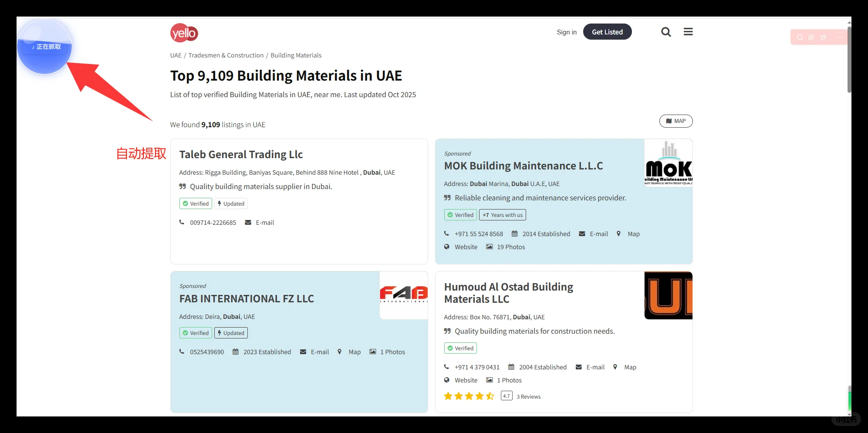Open the Tradesmen & Construction breadcrumb
868x433 pixels.
tap(226, 55)
